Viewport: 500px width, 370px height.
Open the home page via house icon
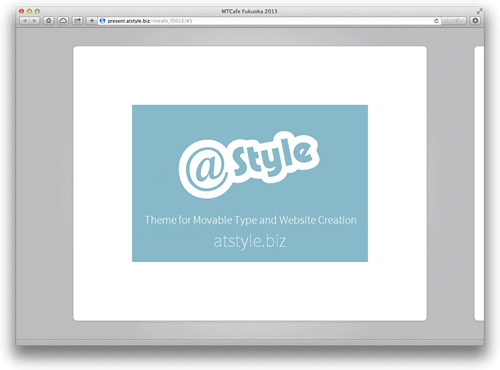[x=49, y=21]
